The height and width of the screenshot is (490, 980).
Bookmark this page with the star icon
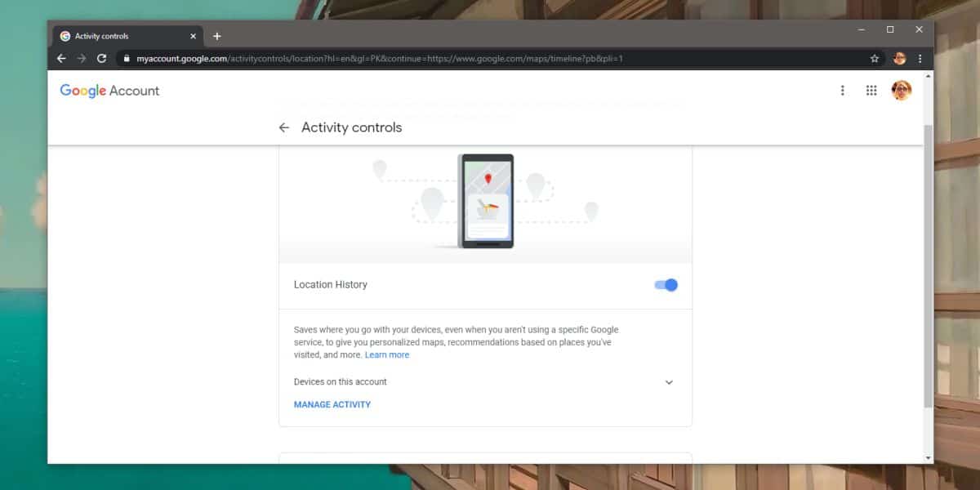pyautogui.click(x=875, y=59)
